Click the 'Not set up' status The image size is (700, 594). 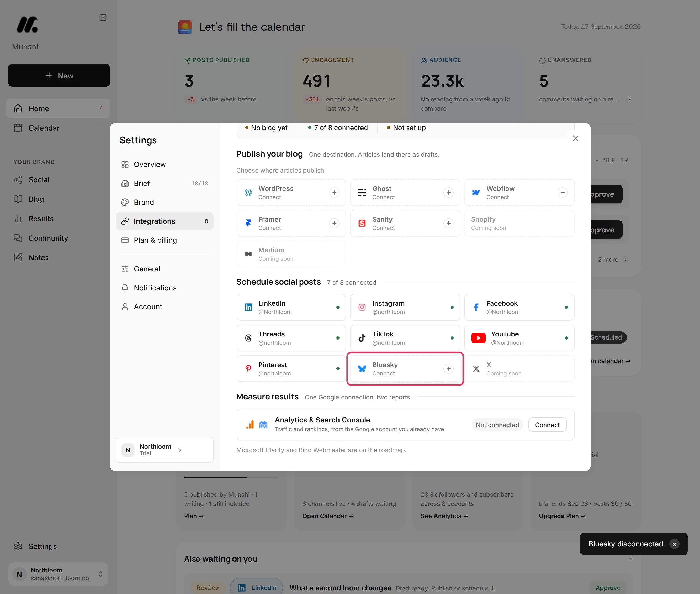point(406,128)
